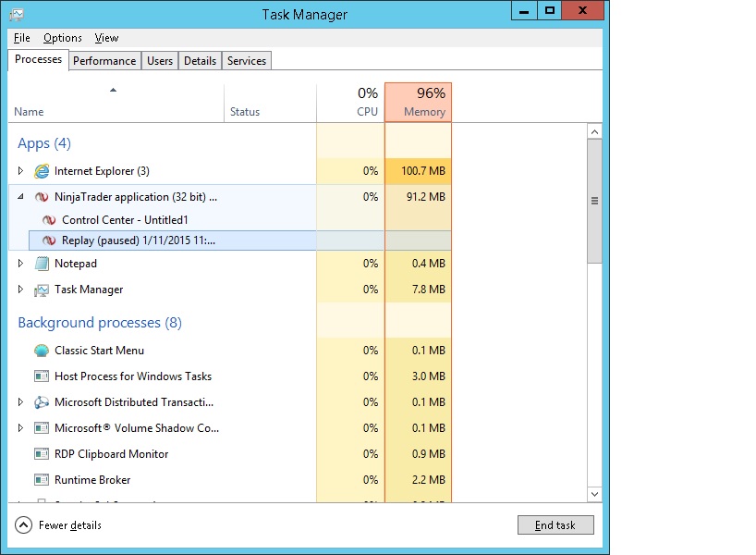
Task: Click the End task button
Action: (555, 525)
